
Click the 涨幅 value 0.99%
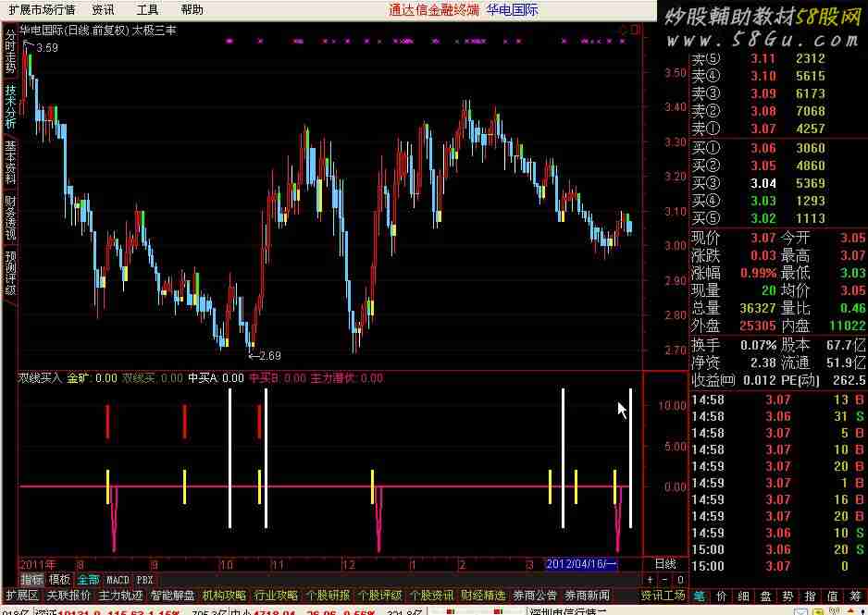click(x=759, y=273)
